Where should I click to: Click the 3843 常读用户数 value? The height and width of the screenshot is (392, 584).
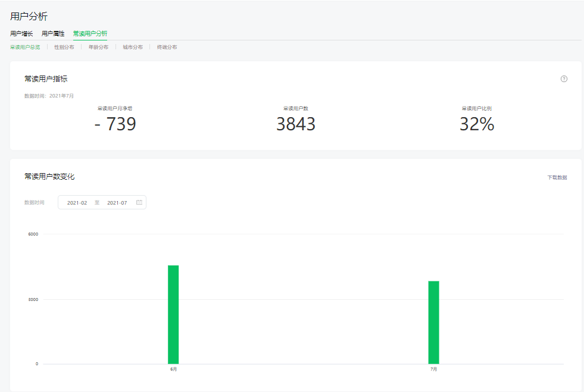[x=296, y=124]
